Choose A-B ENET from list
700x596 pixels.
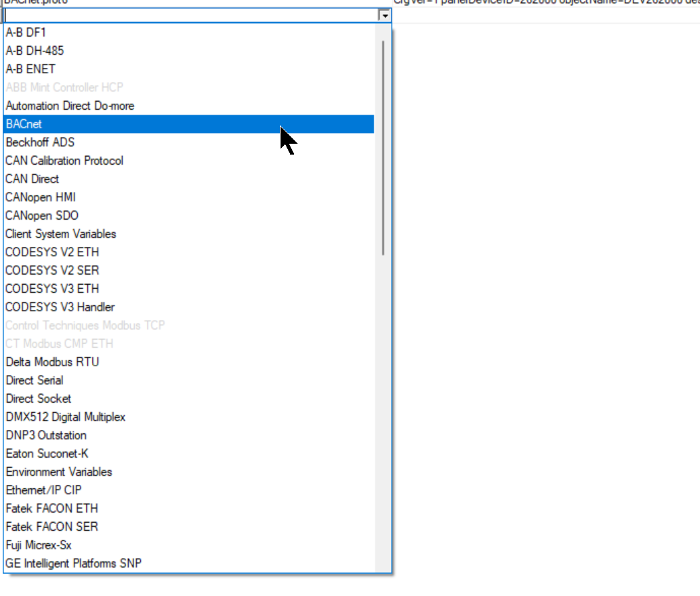189,68
